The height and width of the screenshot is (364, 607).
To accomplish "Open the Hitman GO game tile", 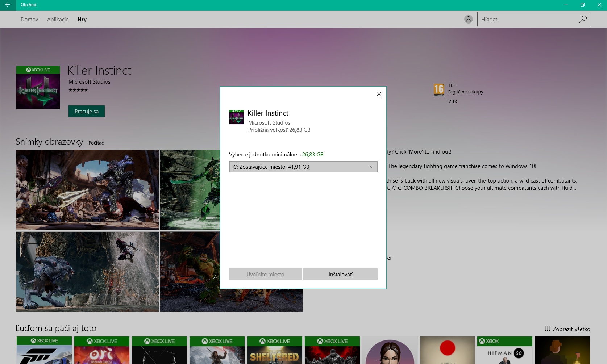I will pyautogui.click(x=505, y=350).
